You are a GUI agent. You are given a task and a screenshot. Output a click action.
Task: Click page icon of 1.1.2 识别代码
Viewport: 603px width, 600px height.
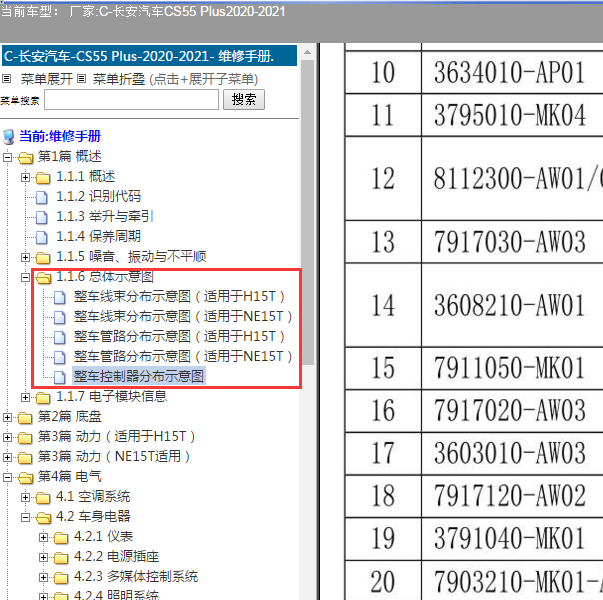click(42, 197)
